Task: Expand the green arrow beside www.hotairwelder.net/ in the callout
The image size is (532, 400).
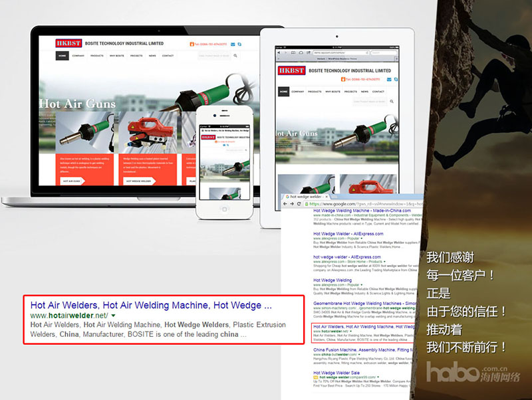Action: (x=114, y=315)
